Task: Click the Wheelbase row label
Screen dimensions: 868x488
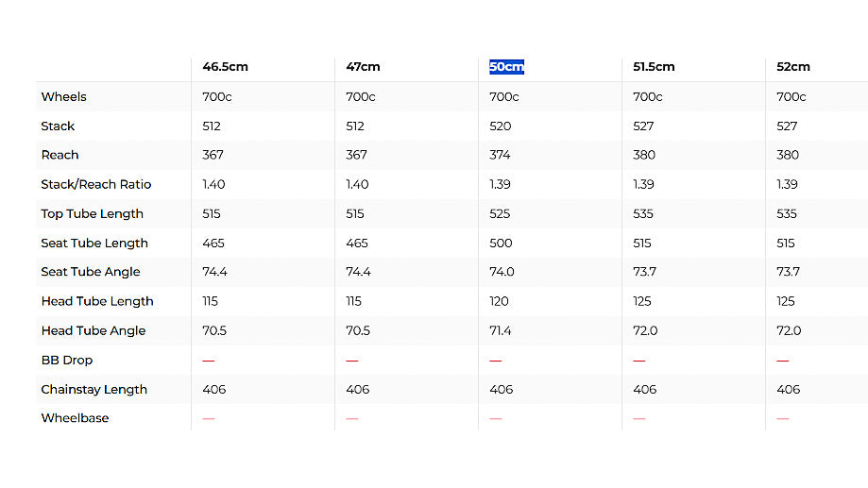Action: (x=75, y=418)
